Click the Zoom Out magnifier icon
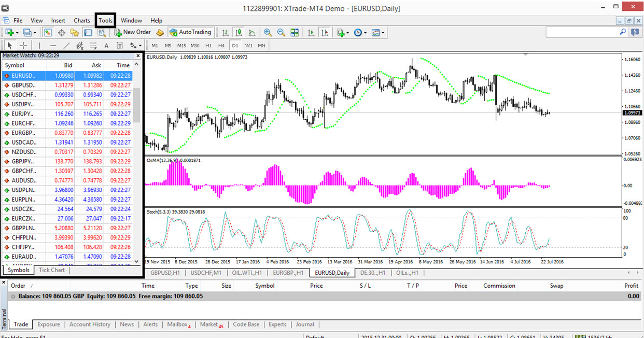 (281, 33)
